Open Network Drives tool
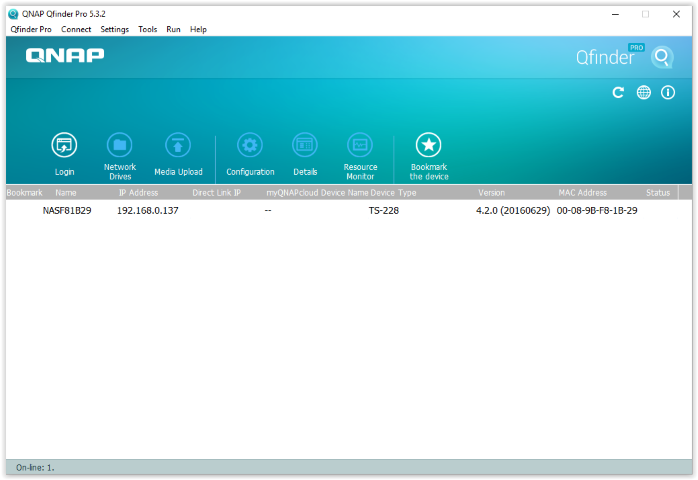698x480 pixels. [x=120, y=146]
